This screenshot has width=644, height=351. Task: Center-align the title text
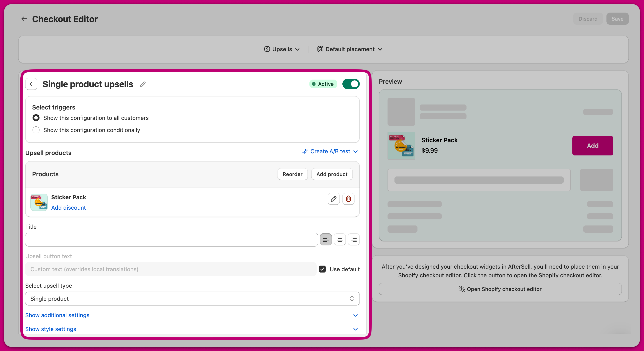(340, 239)
